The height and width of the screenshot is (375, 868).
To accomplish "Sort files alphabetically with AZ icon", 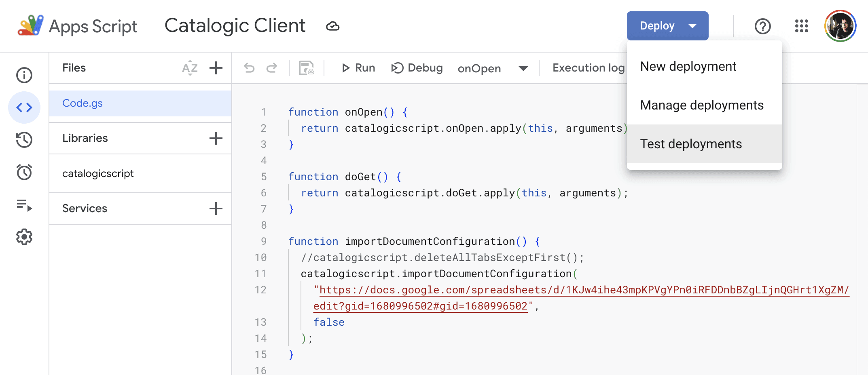I will point(190,68).
